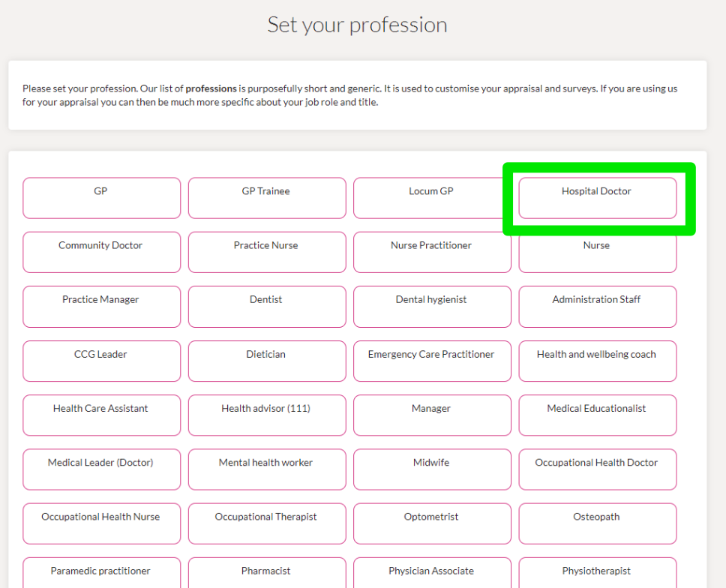Choose Dentist as your profession
Viewport: 726px width, 588px height.
267,307
